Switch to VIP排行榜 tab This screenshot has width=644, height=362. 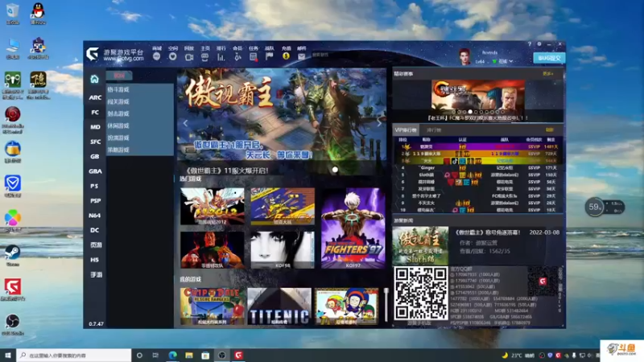pyautogui.click(x=406, y=130)
